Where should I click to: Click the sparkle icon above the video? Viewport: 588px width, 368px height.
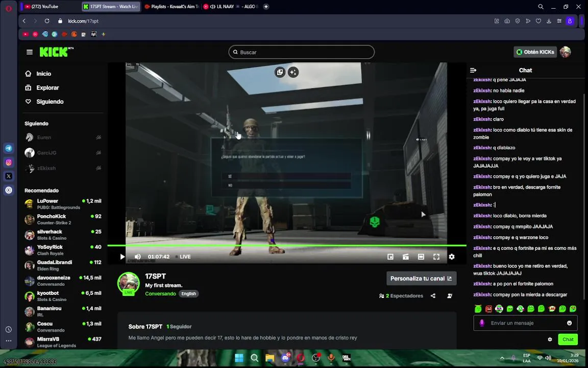coord(293,72)
